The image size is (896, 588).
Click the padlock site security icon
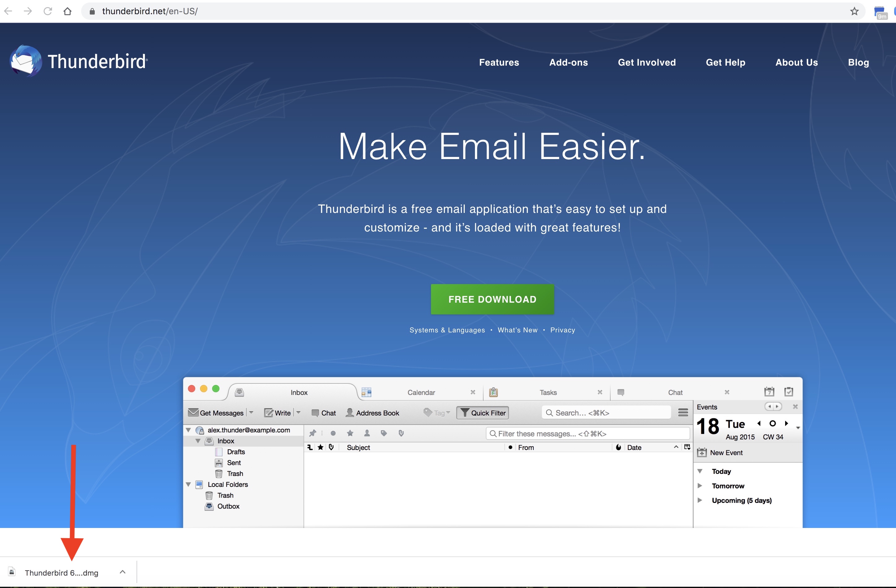pyautogui.click(x=92, y=11)
